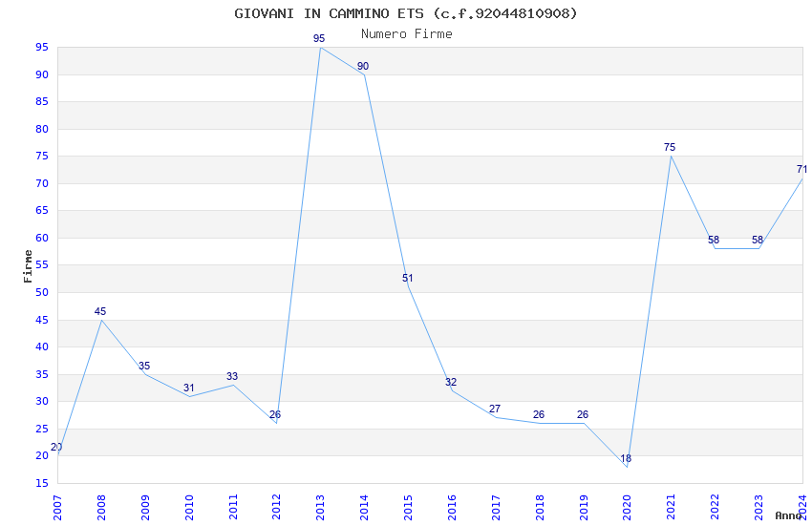Click data label 58 at the 2023 point
Image resolution: width=812 pixels, height=525 pixels.
758,240
